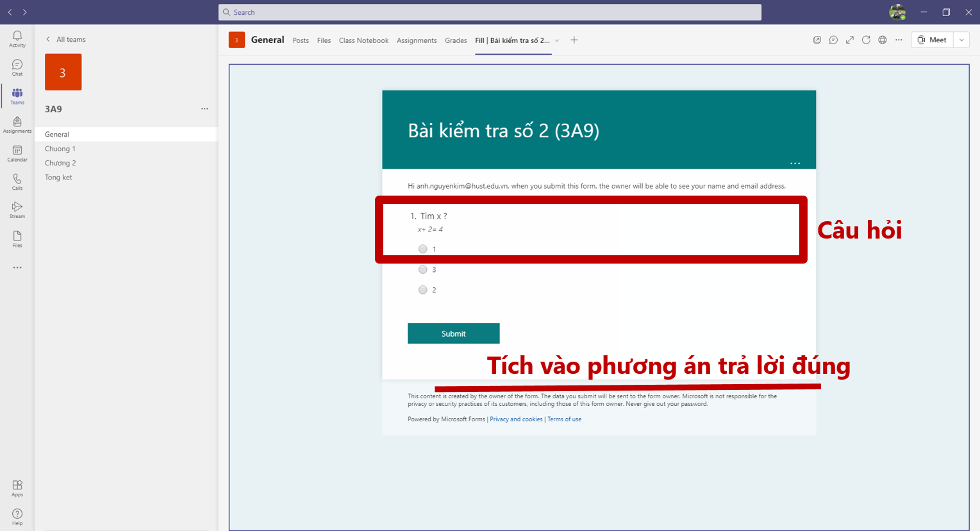Switch to the Class Notebook tab
Viewport: 980px width, 531px height.
click(363, 40)
